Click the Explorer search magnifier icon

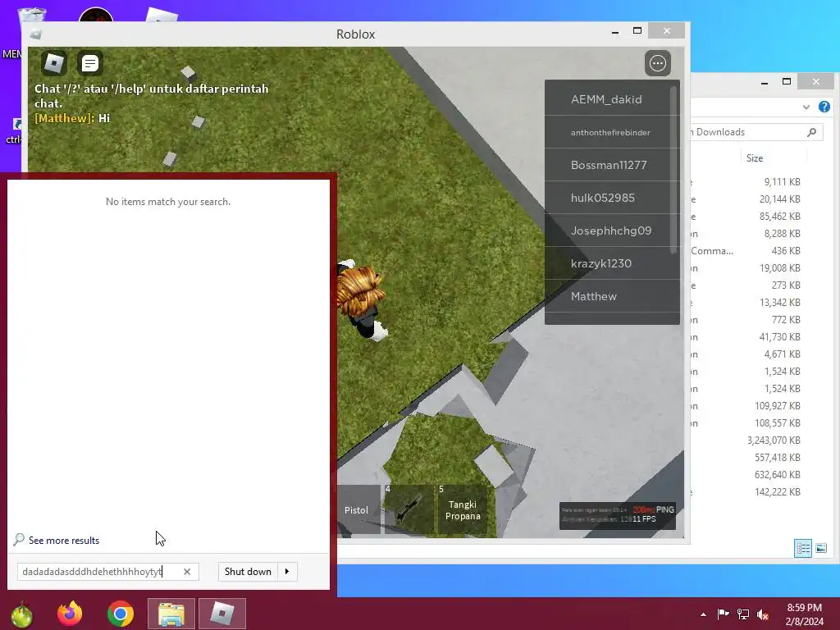pyautogui.click(x=812, y=132)
